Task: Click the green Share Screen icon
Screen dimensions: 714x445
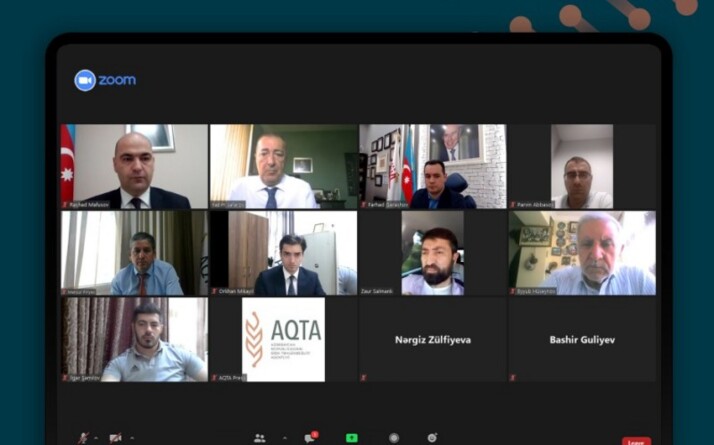Action: coord(352,438)
